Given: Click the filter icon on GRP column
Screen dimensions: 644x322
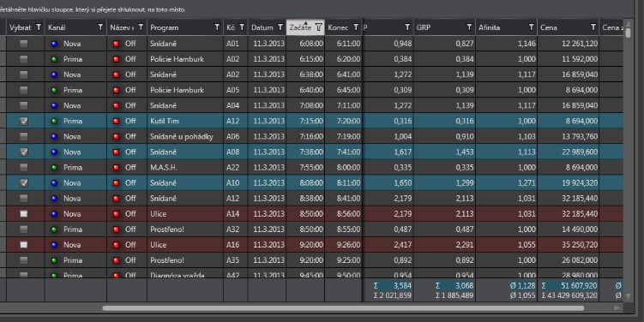Looking at the screenshot, I should coord(469,27).
